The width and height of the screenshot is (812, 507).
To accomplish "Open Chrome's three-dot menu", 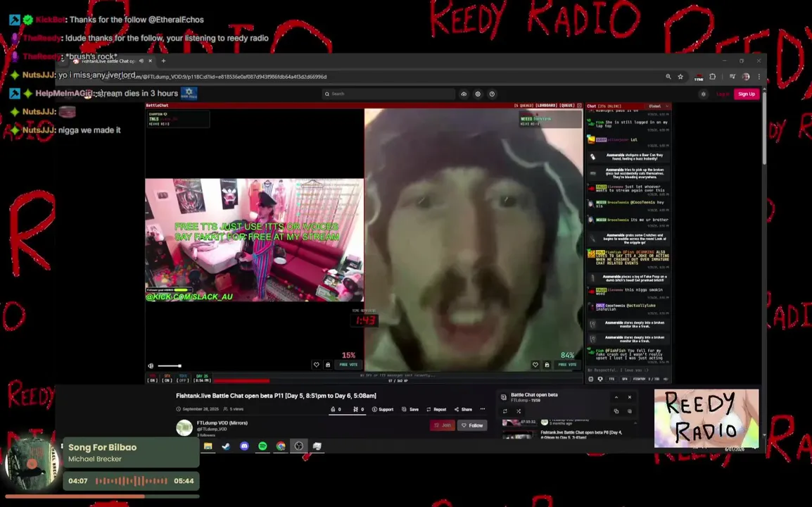I will click(x=759, y=77).
